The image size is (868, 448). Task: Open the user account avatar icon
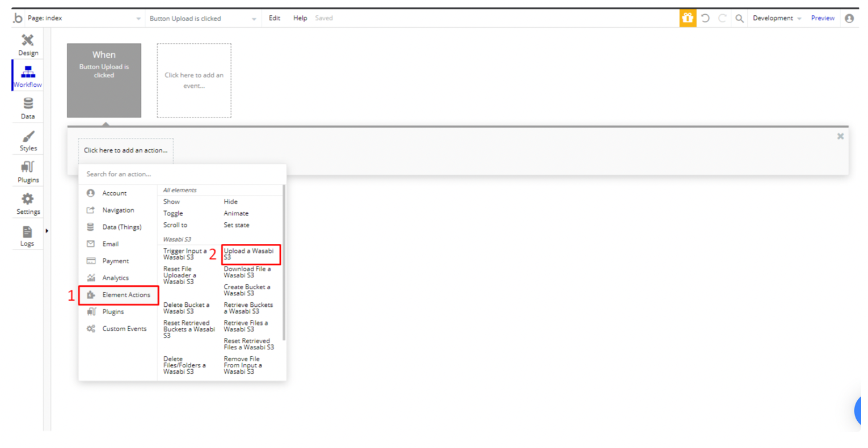click(x=849, y=18)
